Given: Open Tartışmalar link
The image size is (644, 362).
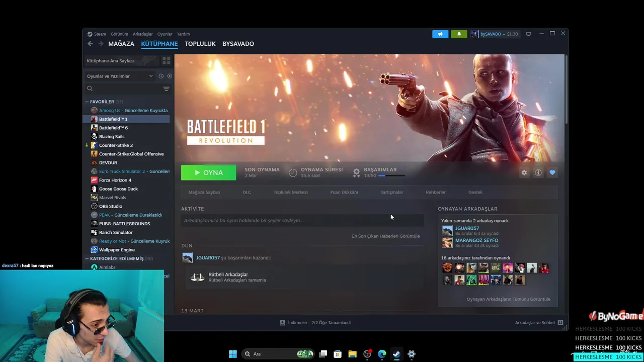Looking at the screenshot, I should (392, 192).
